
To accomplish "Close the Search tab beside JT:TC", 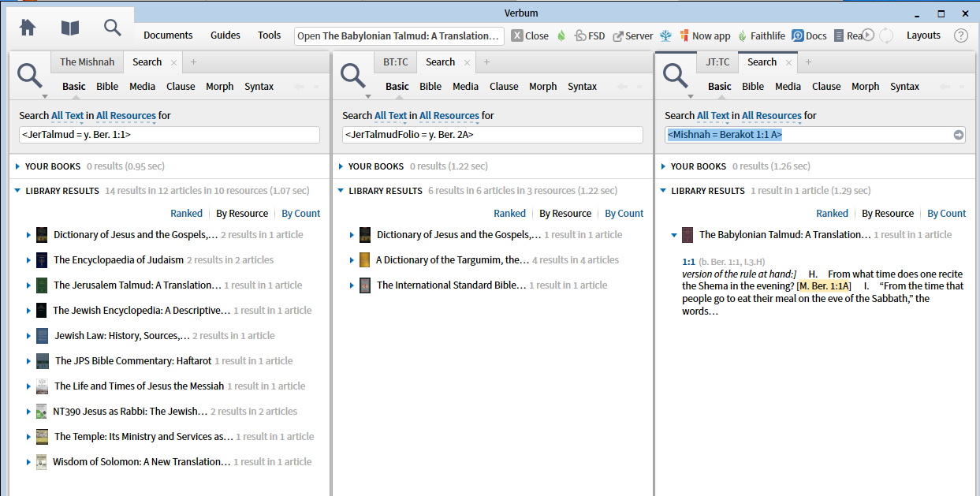I will [x=789, y=62].
